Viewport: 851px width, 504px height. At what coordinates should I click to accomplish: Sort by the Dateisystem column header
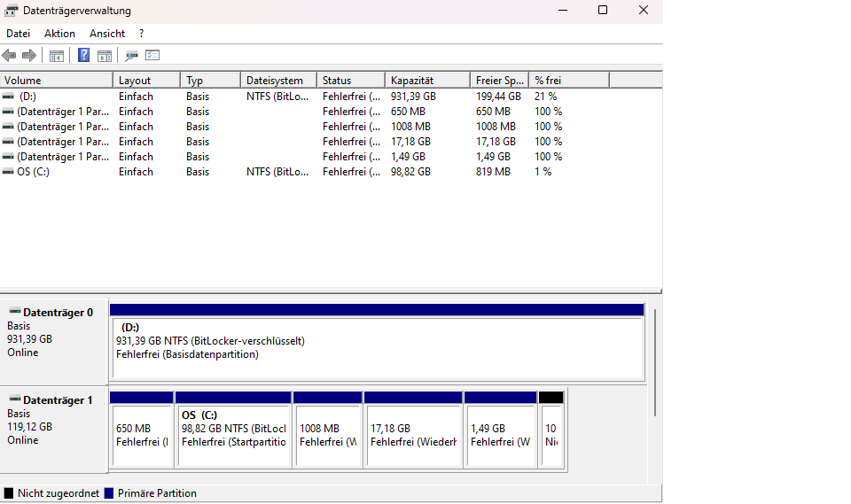279,81
